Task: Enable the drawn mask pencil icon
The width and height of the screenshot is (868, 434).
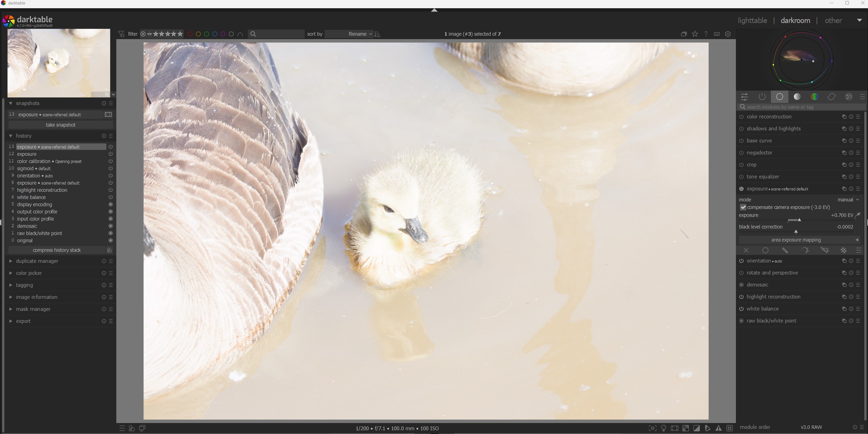Action: click(785, 250)
